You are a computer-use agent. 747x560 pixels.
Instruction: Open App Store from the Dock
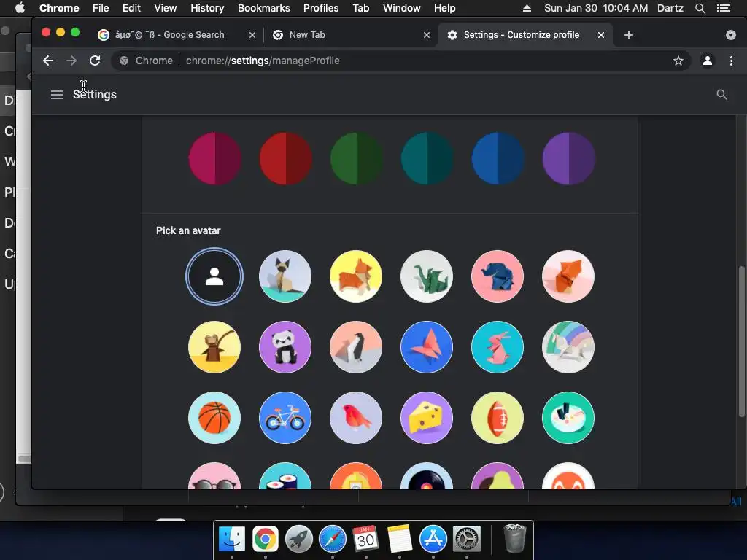(x=433, y=539)
